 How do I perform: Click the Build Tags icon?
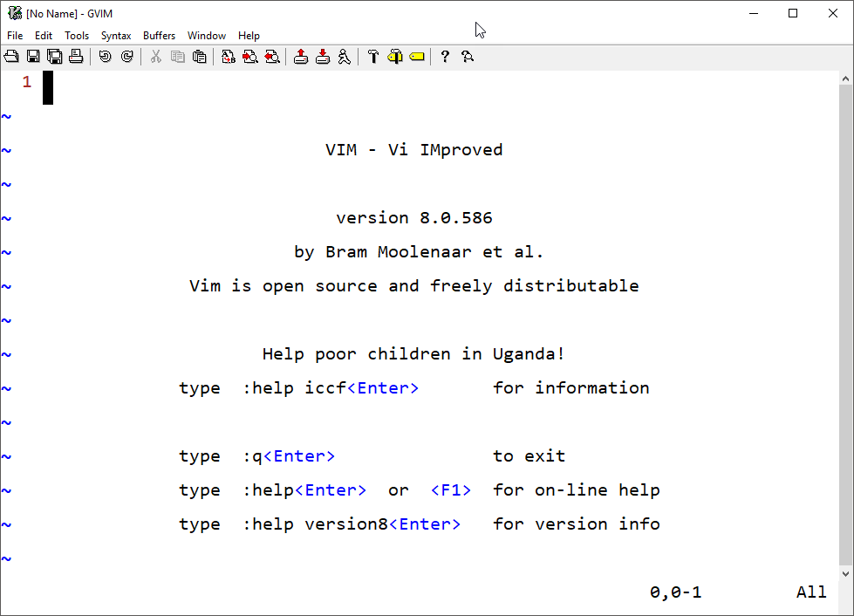coord(395,57)
